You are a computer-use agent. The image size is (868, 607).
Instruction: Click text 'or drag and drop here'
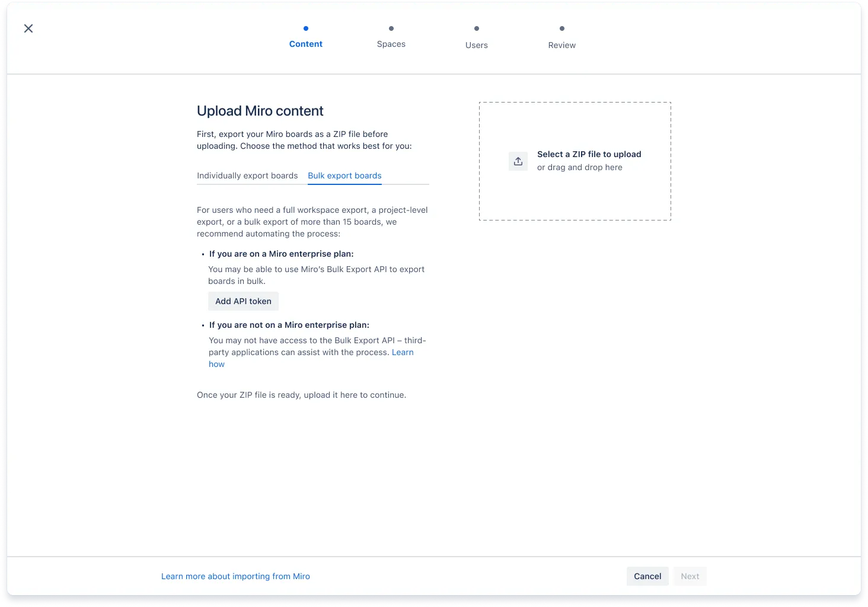point(580,167)
